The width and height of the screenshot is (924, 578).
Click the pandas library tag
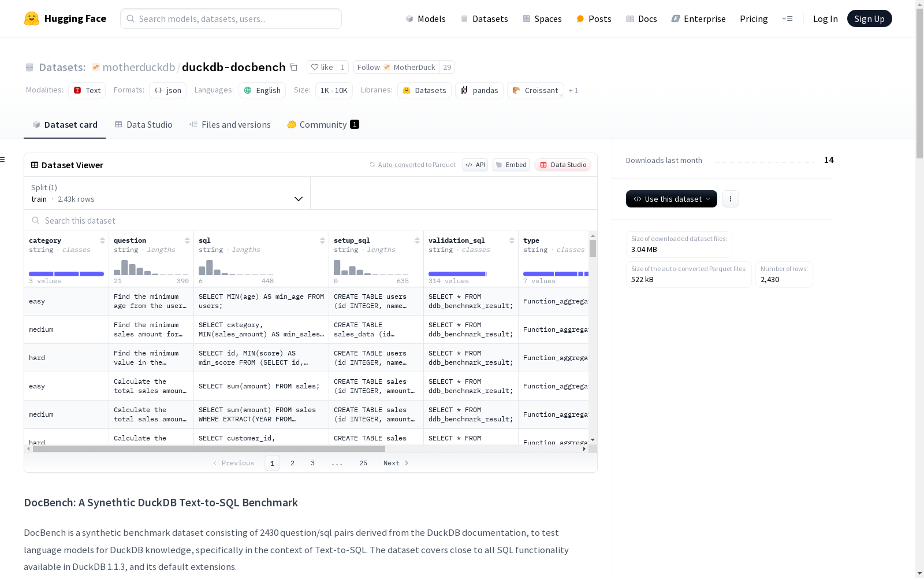coord(479,90)
